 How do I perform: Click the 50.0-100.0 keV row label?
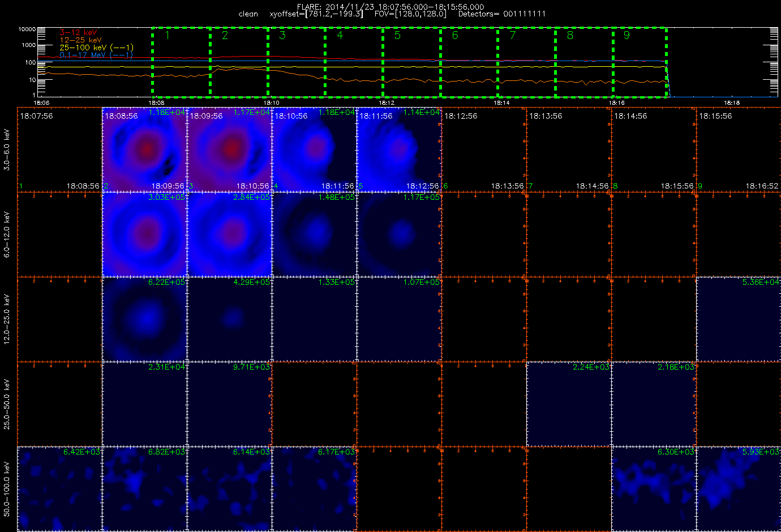(7, 489)
